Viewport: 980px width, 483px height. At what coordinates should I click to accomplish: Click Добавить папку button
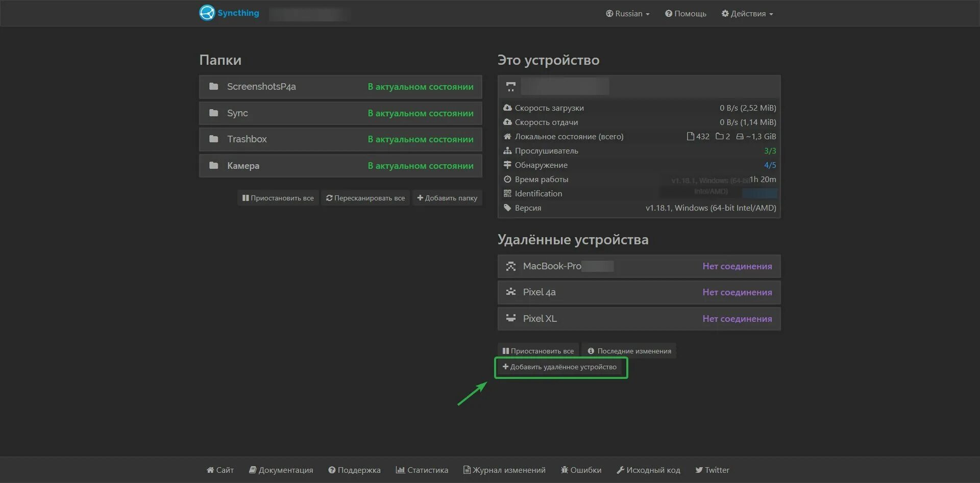tap(447, 198)
